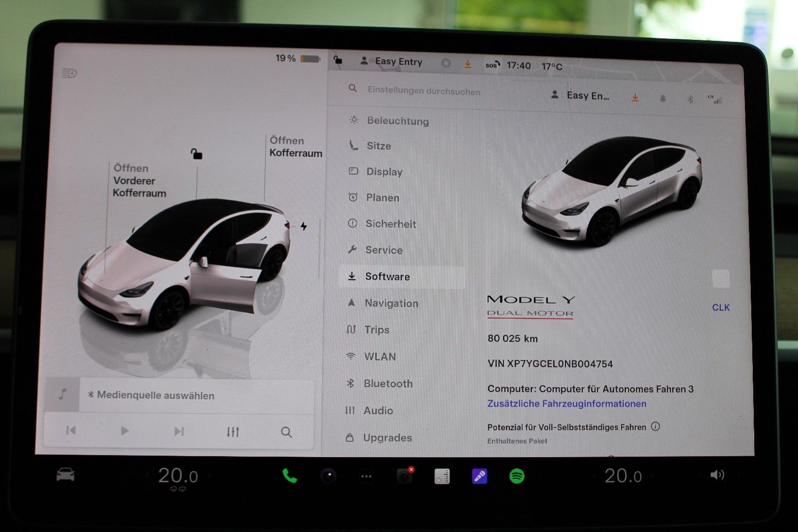
Task: Decrease the driver temperature 20.0
Action: pos(147,476)
